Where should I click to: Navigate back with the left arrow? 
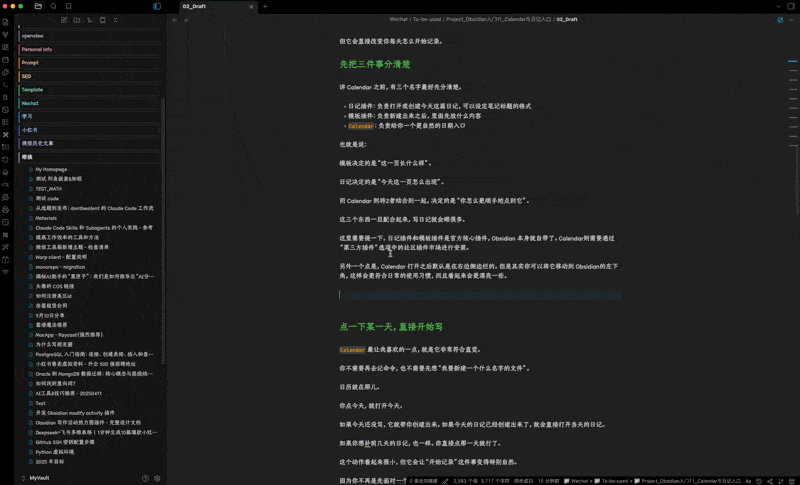pos(174,20)
